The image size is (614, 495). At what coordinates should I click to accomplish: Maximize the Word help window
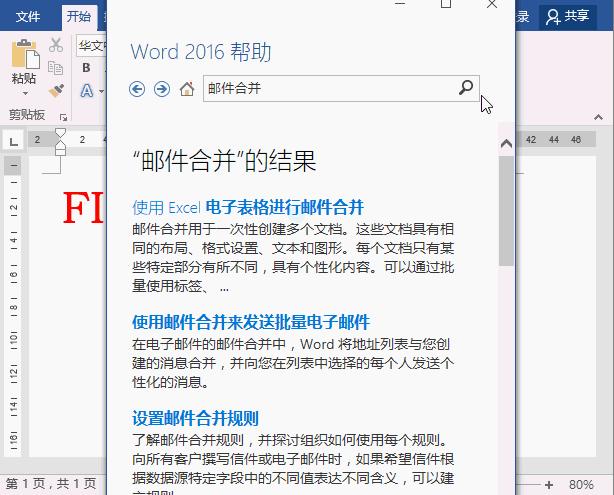446,4
